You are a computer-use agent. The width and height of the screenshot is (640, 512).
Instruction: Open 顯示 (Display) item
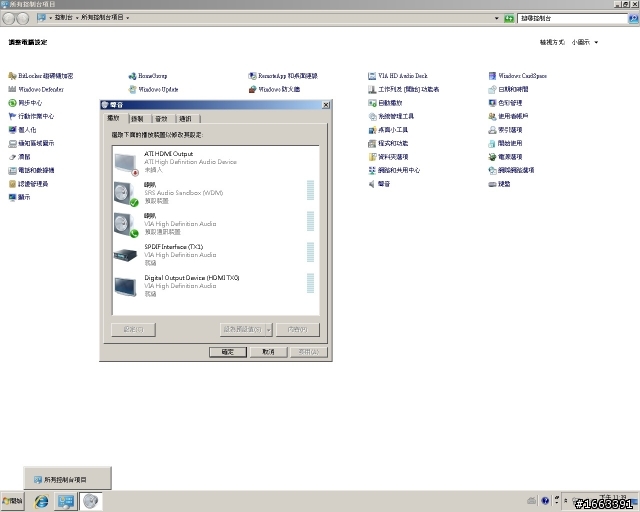19,197
